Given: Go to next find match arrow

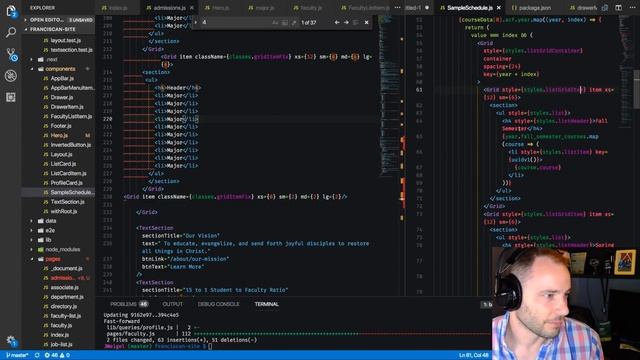Looking at the screenshot, I should (346, 22).
